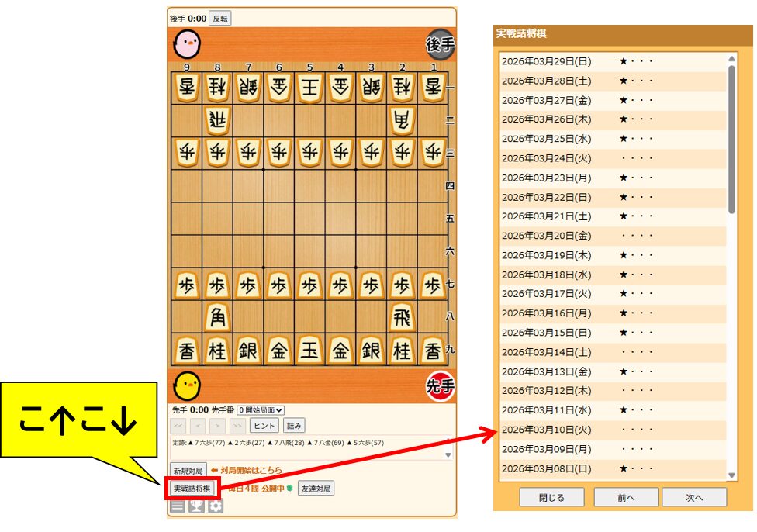Click the pink chick avatar for gote
Image resolution: width=757 pixels, height=532 pixels.
pyautogui.click(x=187, y=45)
